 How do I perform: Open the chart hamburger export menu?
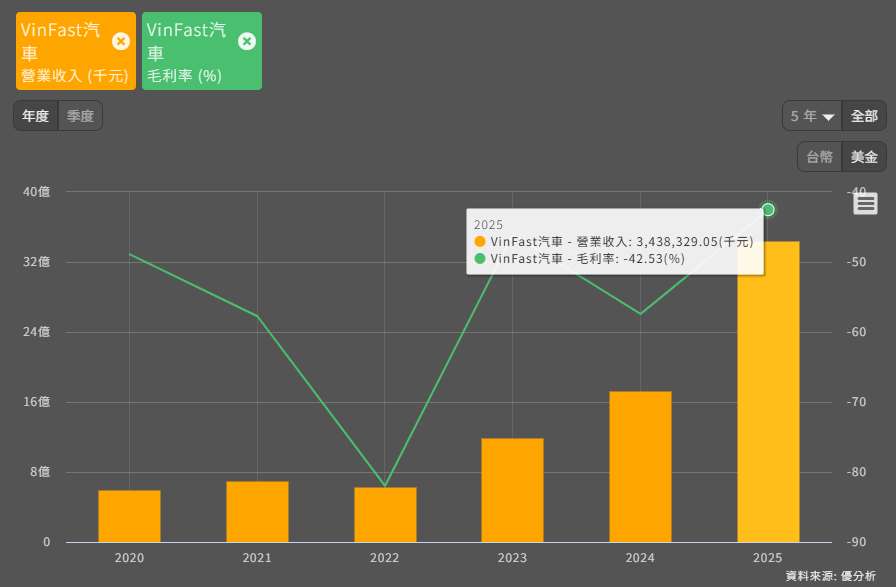tap(865, 203)
